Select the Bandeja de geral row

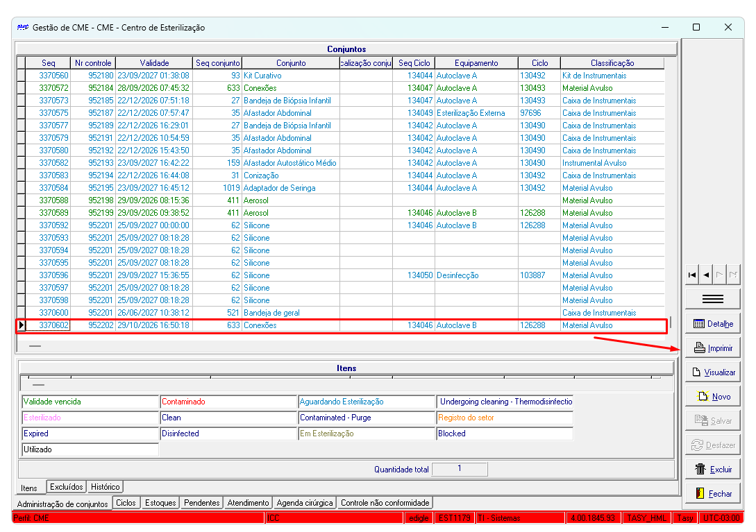click(x=340, y=313)
